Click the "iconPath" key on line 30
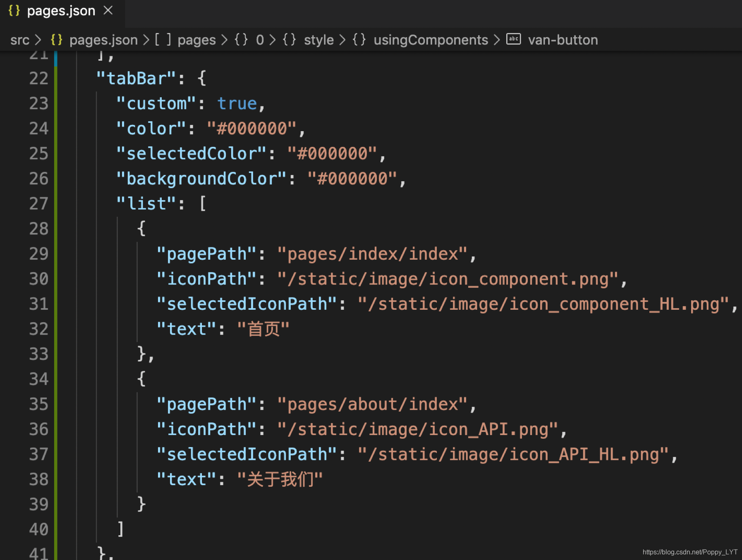 coord(207,279)
